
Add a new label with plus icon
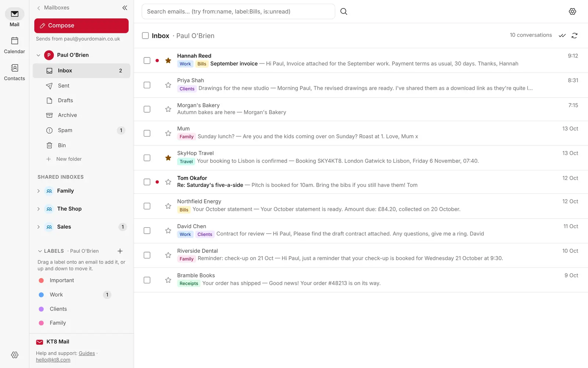120,251
